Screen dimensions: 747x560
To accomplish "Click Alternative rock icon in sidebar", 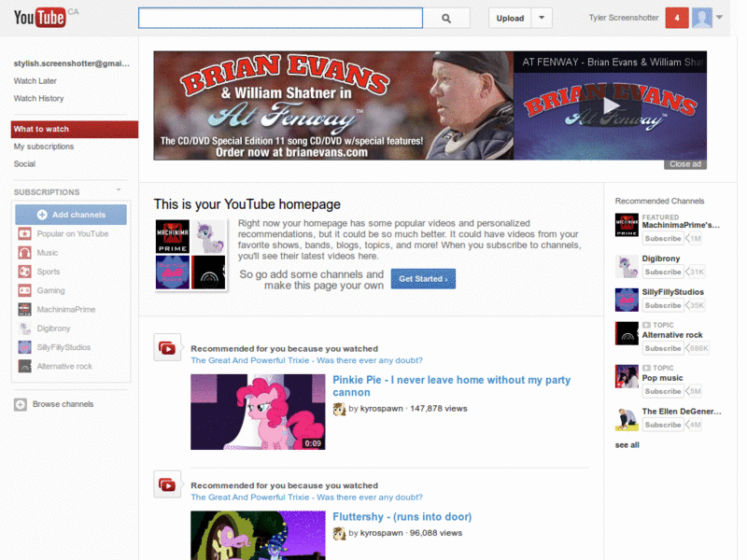I will click(25, 366).
